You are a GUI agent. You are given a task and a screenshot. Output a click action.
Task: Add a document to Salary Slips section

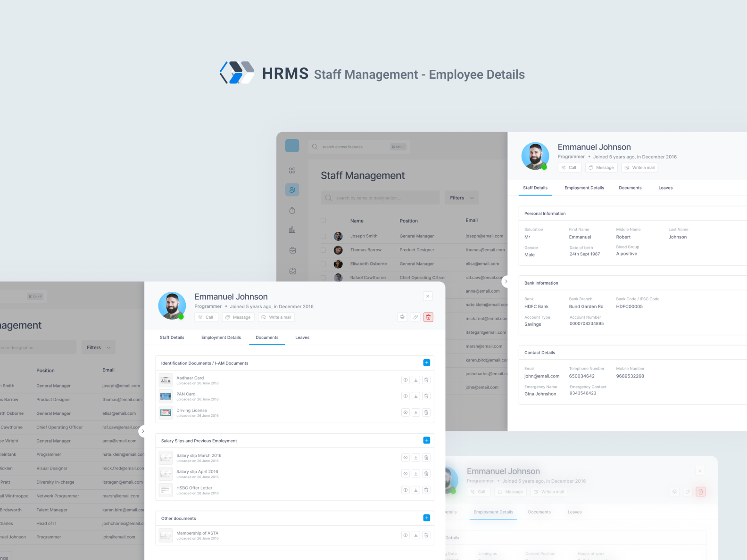point(426,440)
